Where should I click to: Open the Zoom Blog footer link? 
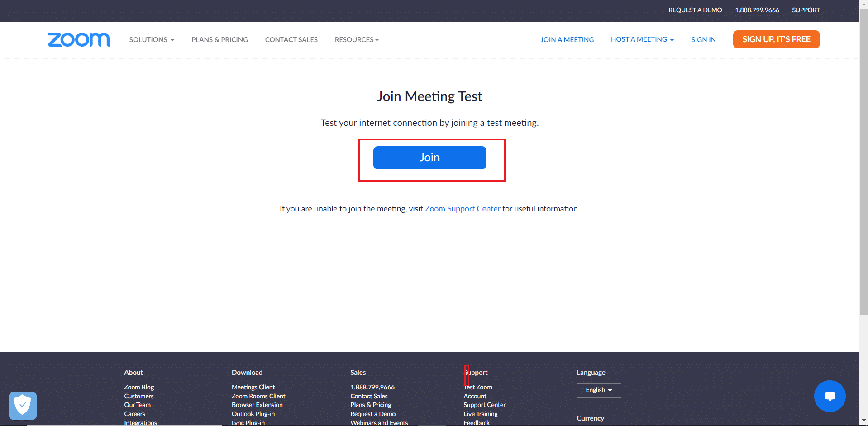point(138,387)
